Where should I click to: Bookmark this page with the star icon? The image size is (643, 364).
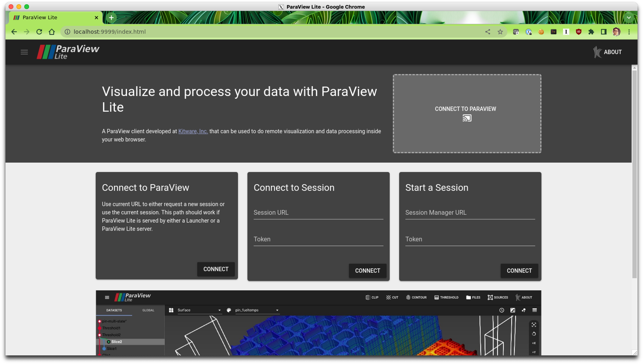tap(500, 32)
